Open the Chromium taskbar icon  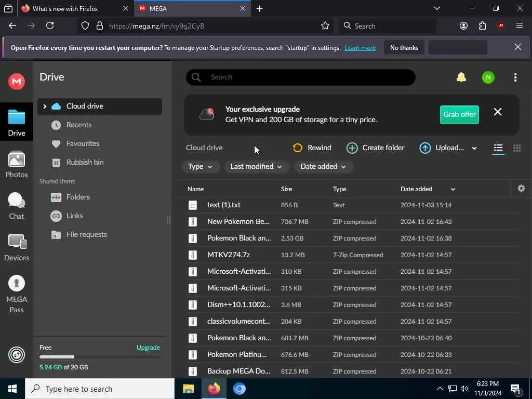pos(239,389)
